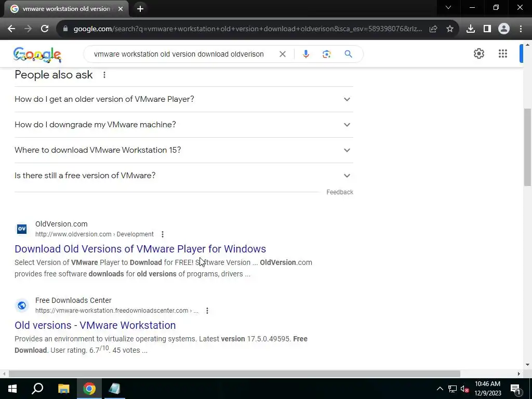Clear the search query text
The width and height of the screenshot is (532, 399).
tap(282, 54)
